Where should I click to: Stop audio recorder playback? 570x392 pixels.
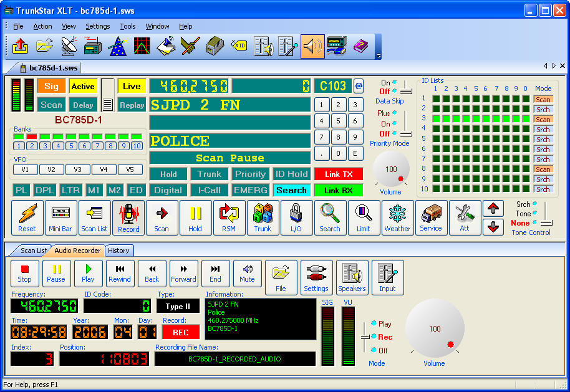24,274
